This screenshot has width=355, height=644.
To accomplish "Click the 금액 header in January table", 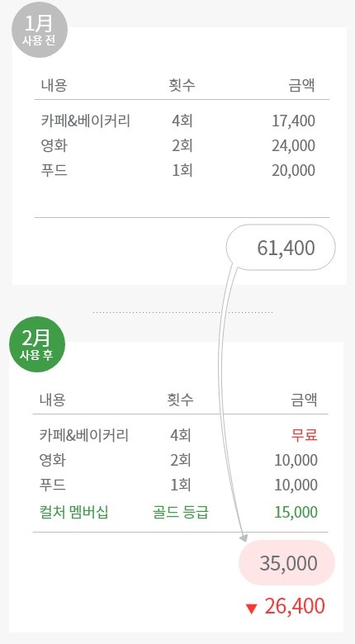I will [x=302, y=85].
